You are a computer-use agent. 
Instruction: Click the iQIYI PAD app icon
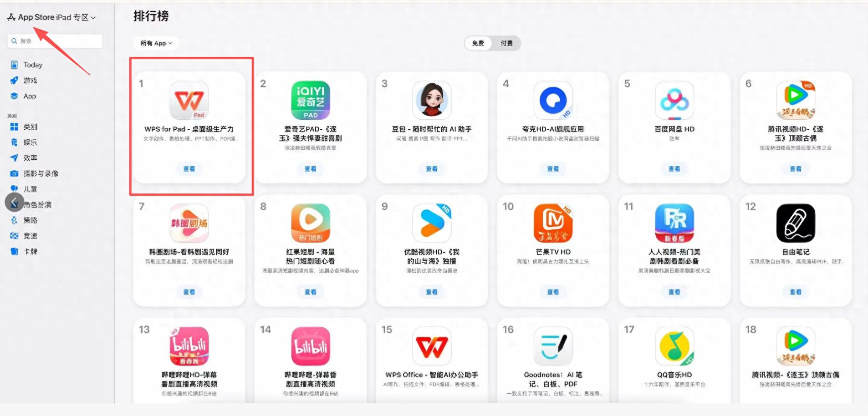pyautogui.click(x=311, y=100)
